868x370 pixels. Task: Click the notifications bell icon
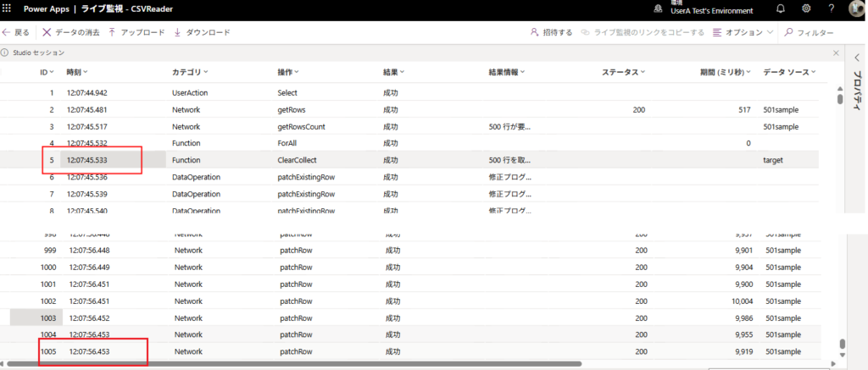coord(780,8)
